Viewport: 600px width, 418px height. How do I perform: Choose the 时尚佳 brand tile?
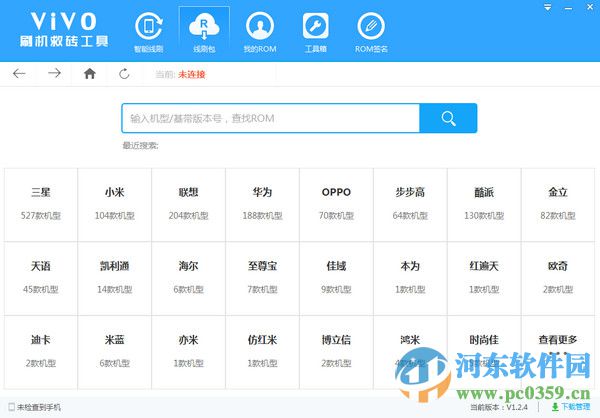click(x=484, y=353)
